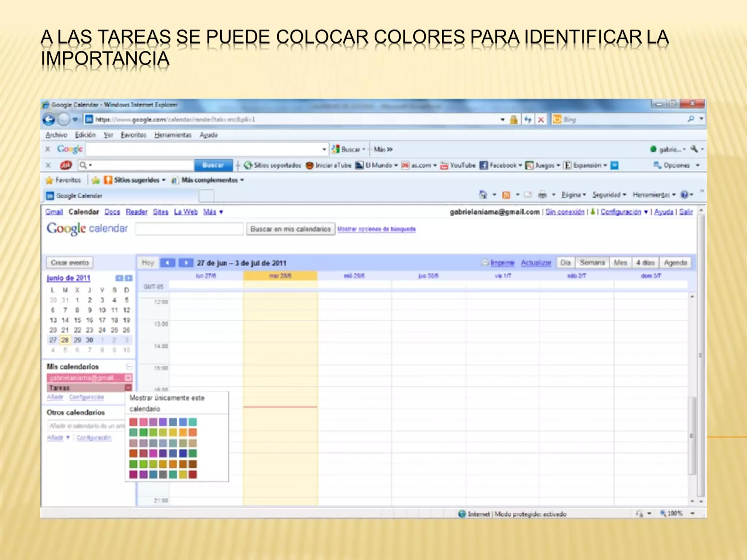Click the stop loading X icon

coord(541,119)
